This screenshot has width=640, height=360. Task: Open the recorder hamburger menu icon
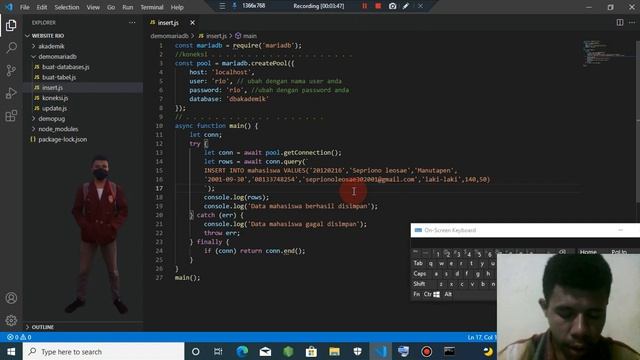pyautogui.click(x=222, y=6)
